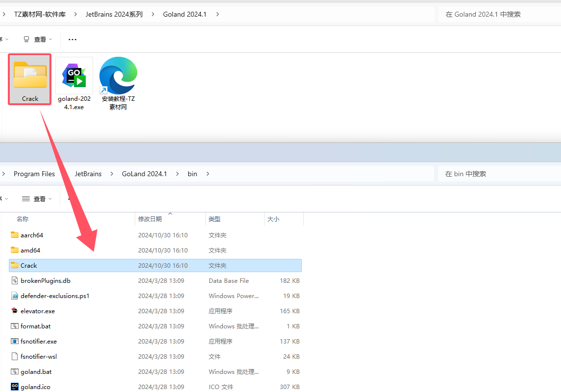Click the amd64 folder icon in bin list

coord(15,250)
